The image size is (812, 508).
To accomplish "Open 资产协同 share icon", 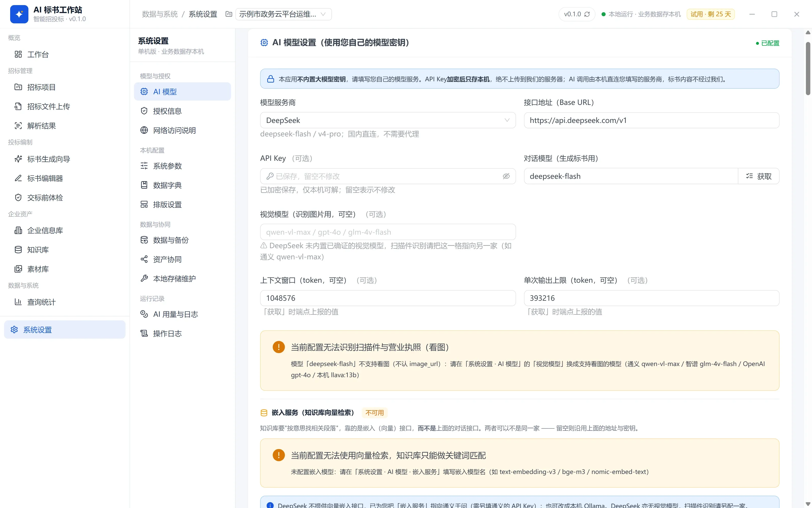I will [x=144, y=259].
